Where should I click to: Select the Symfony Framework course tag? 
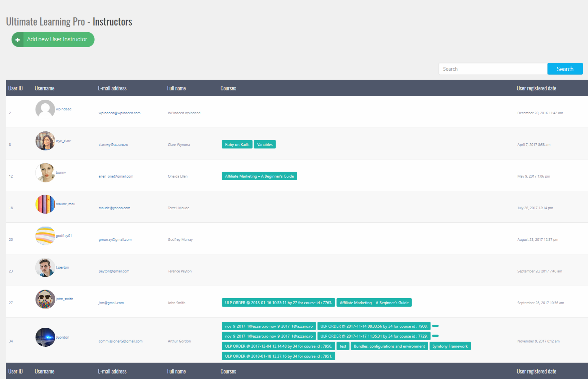450,346
